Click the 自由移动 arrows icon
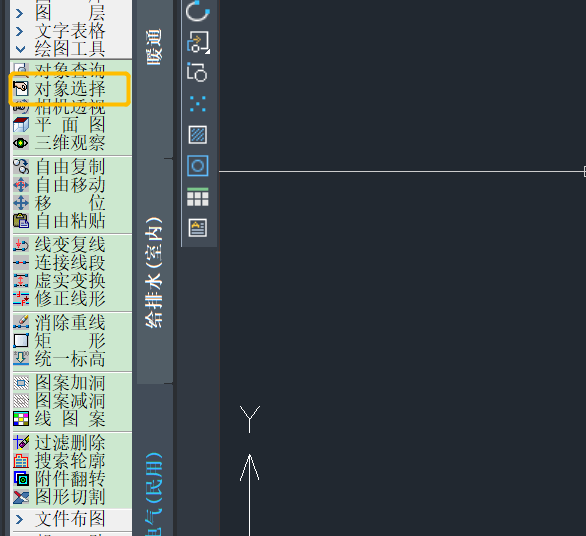This screenshot has height=536, width=586. tap(21, 185)
